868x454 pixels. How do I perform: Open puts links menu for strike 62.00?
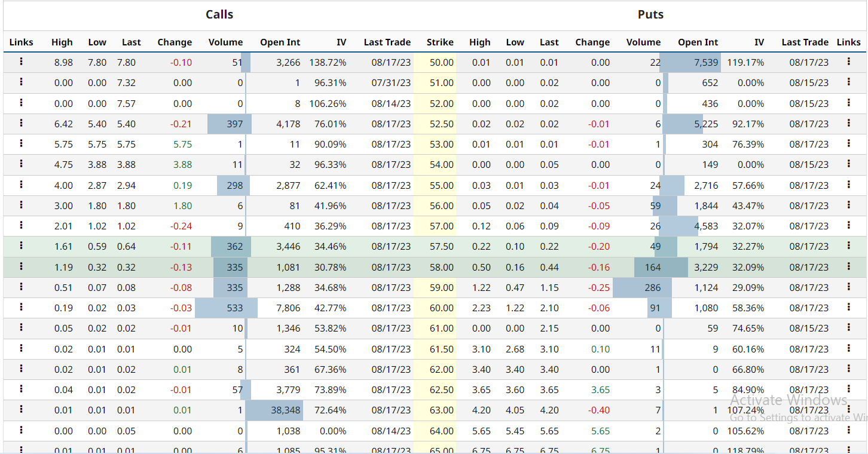(848, 369)
